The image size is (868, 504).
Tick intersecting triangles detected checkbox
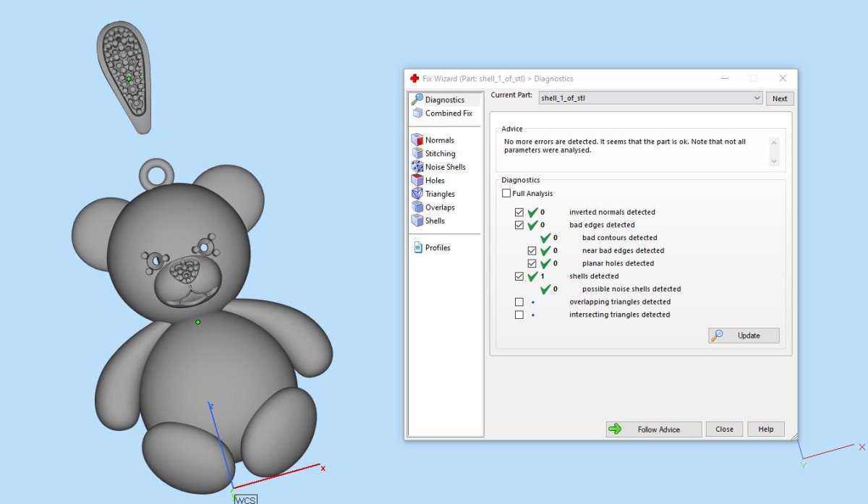tap(519, 315)
